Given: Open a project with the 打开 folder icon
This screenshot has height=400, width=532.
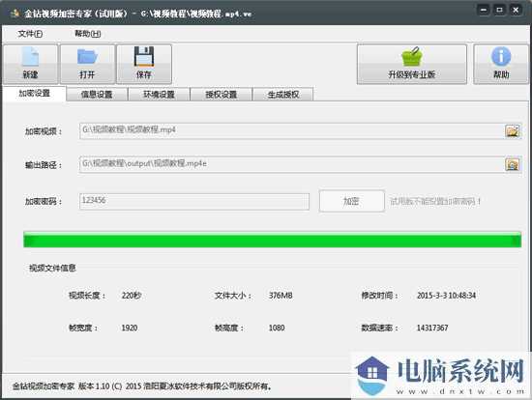Looking at the screenshot, I should [x=87, y=64].
